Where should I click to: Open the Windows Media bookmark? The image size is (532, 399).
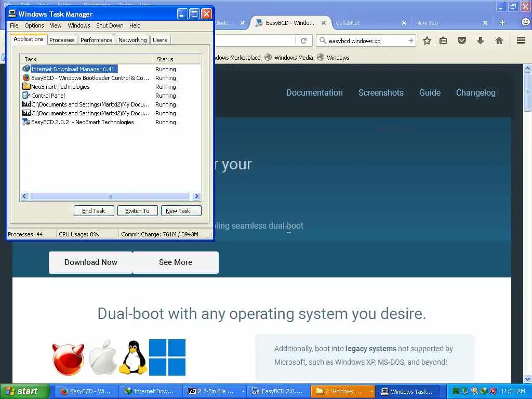(x=289, y=57)
